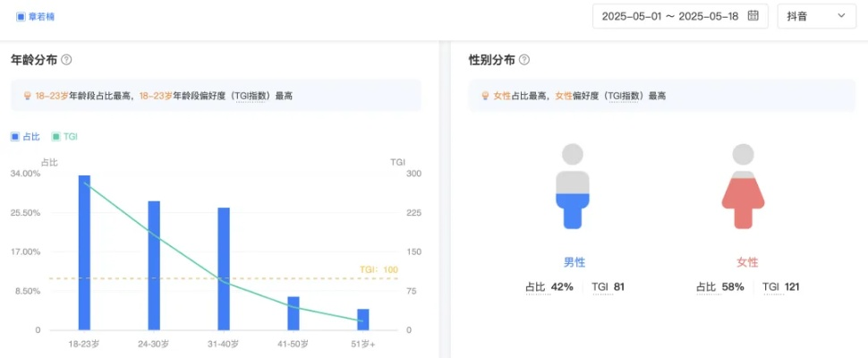Click the 章若楠 name link
The width and height of the screenshot is (868, 358).
41,16
